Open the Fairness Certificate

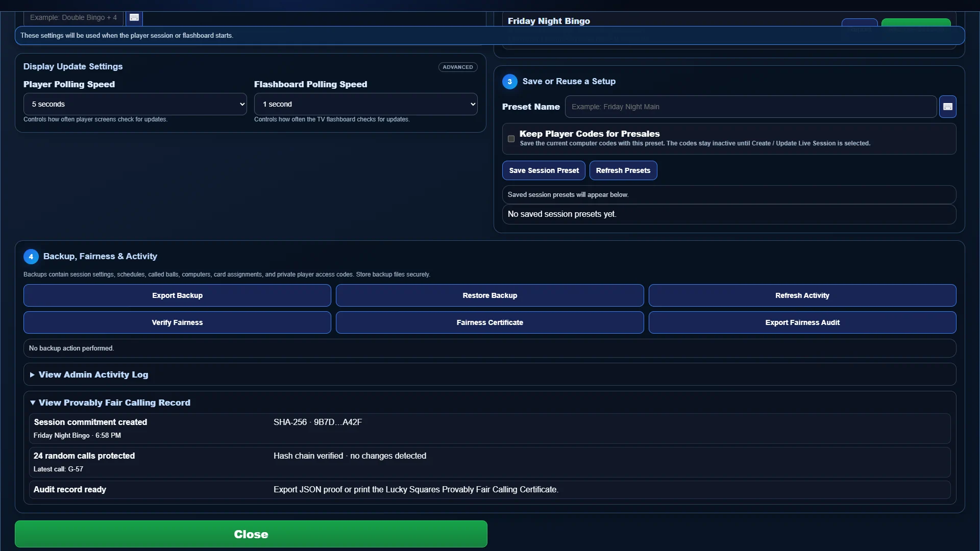(489, 322)
